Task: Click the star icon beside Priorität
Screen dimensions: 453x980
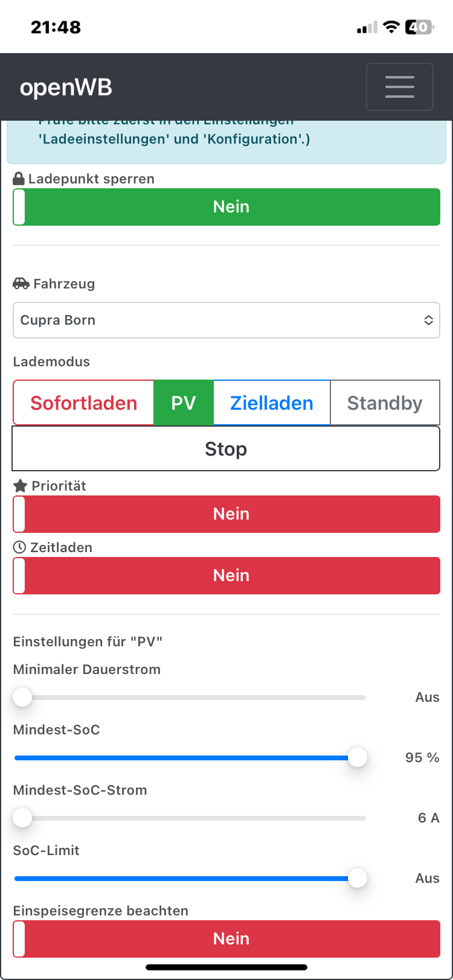Action: pos(21,486)
